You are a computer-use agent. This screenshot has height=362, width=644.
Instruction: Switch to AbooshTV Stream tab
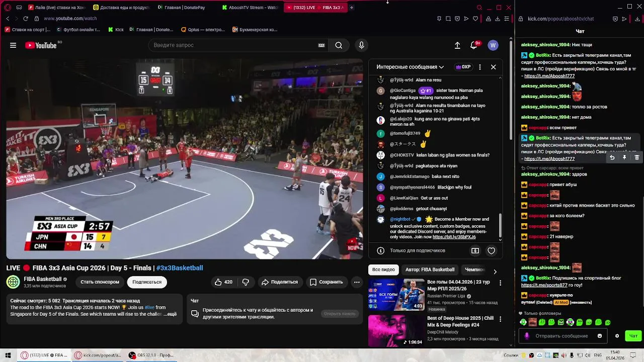coord(251,8)
